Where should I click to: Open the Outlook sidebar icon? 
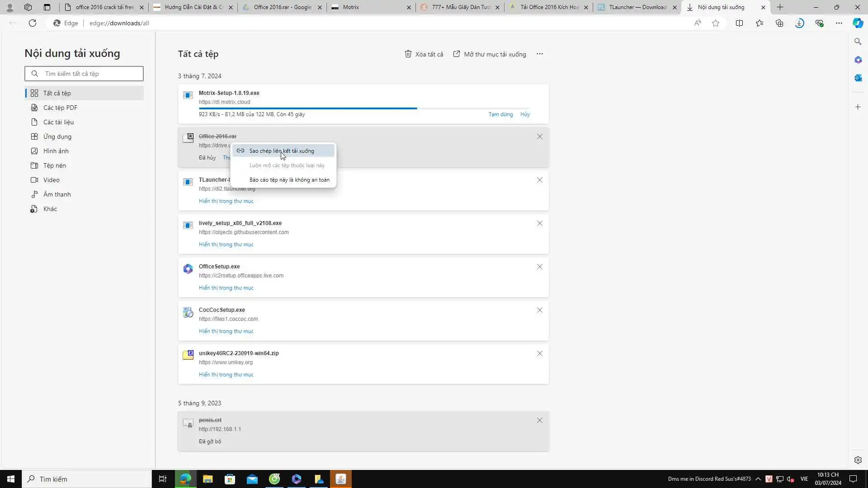tap(858, 78)
